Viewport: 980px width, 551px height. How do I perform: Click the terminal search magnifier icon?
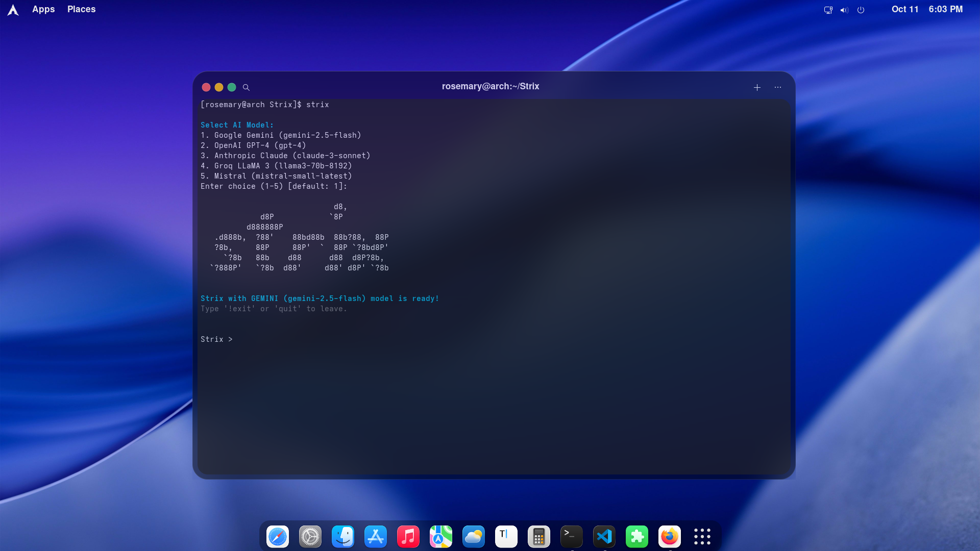[246, 87]
